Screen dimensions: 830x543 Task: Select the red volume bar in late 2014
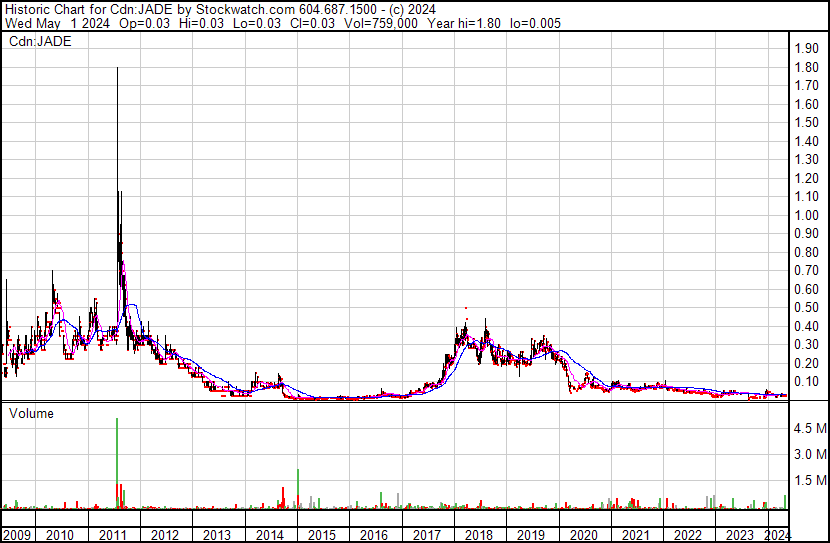click(x=283, y=498)
